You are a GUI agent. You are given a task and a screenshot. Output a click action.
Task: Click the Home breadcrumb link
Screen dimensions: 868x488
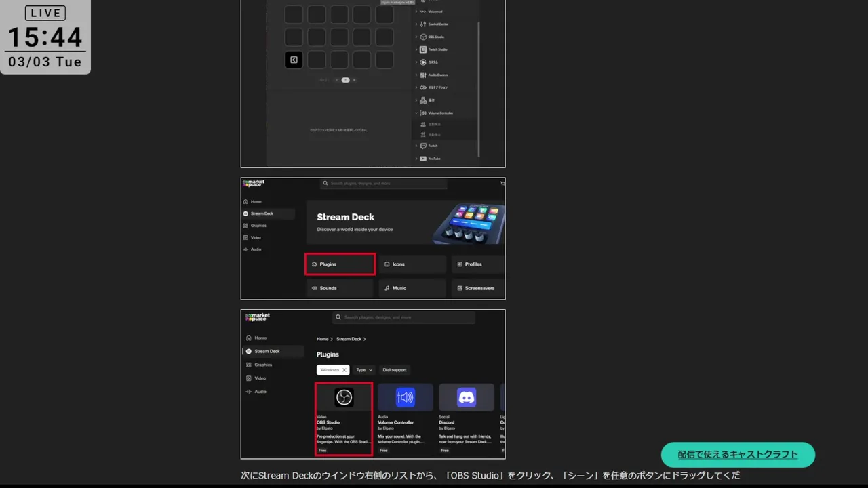point(322,339)
